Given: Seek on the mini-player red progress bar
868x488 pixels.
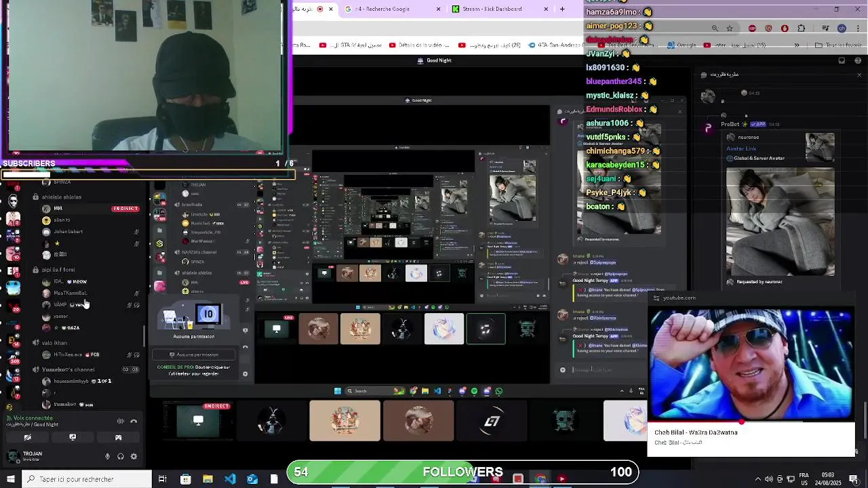Looking at the screenshot, I should coord(751,422).
